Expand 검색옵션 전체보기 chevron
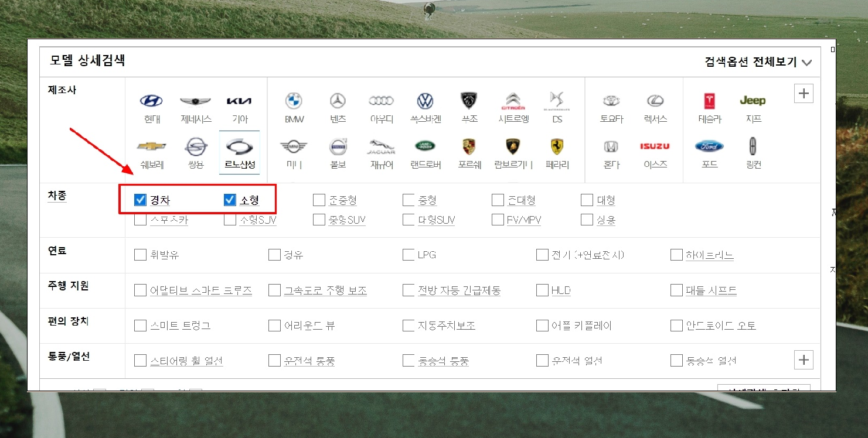Image resolution: width=868 pixels, height=438 pixels. coord(806,63)
